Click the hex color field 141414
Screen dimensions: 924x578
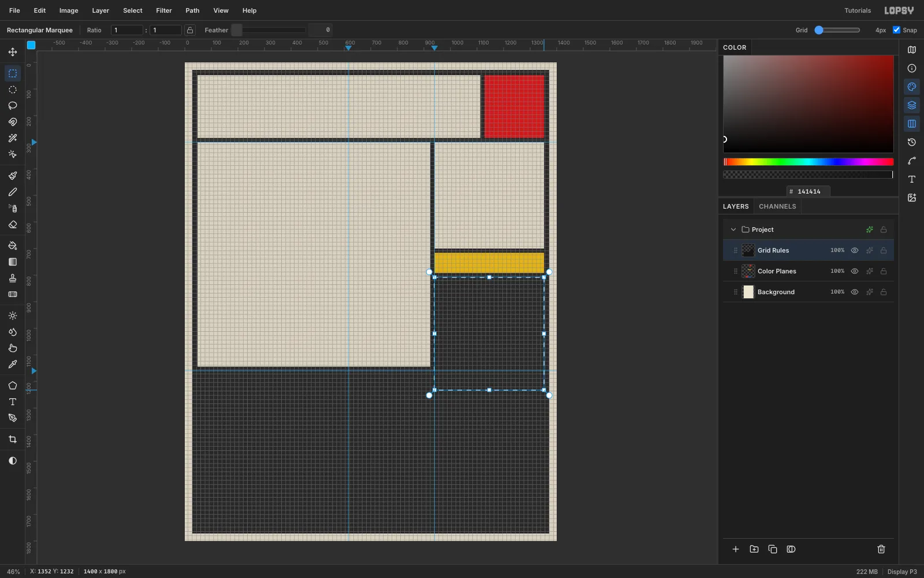(808, 191)
